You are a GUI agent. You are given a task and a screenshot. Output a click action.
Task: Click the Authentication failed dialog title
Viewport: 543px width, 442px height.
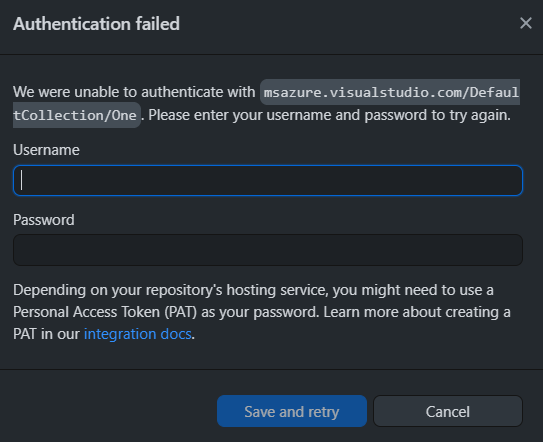click(96, 24)
